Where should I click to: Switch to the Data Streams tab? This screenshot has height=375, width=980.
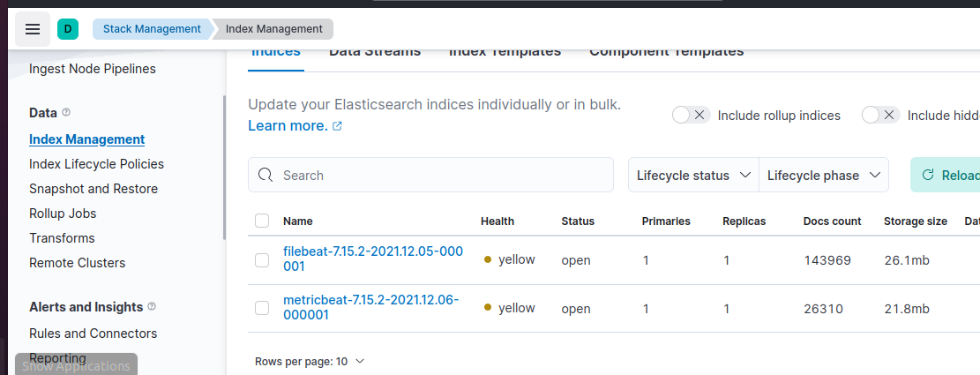(375, 53)
